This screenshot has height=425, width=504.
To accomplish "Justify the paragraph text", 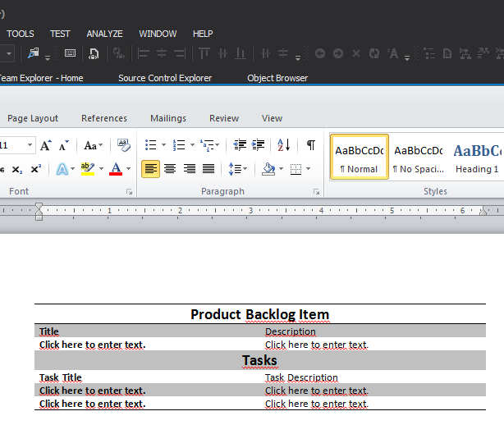I will pos(208,169).
